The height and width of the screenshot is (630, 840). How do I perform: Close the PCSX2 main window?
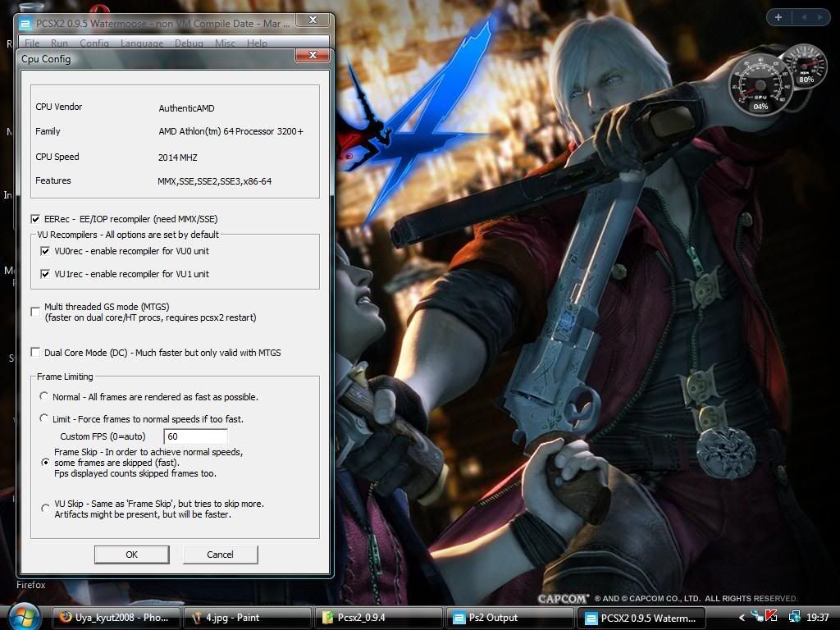point(313,20)
